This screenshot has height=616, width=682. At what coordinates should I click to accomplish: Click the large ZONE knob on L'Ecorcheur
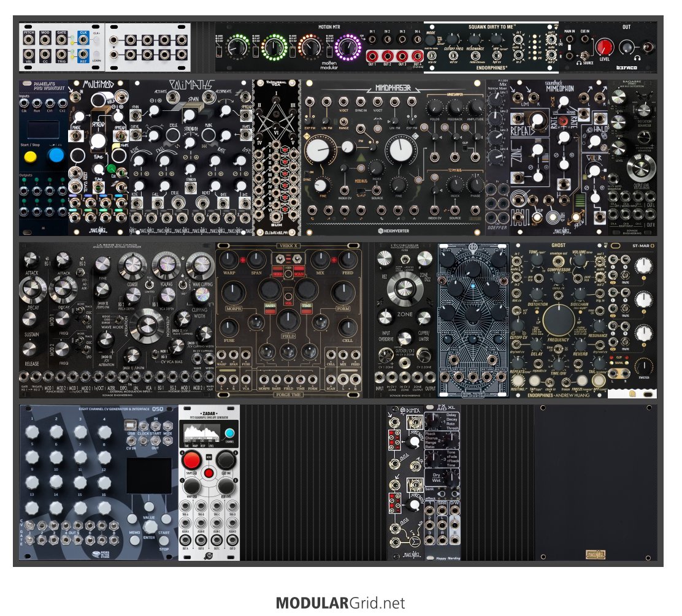tap(405, 288)
